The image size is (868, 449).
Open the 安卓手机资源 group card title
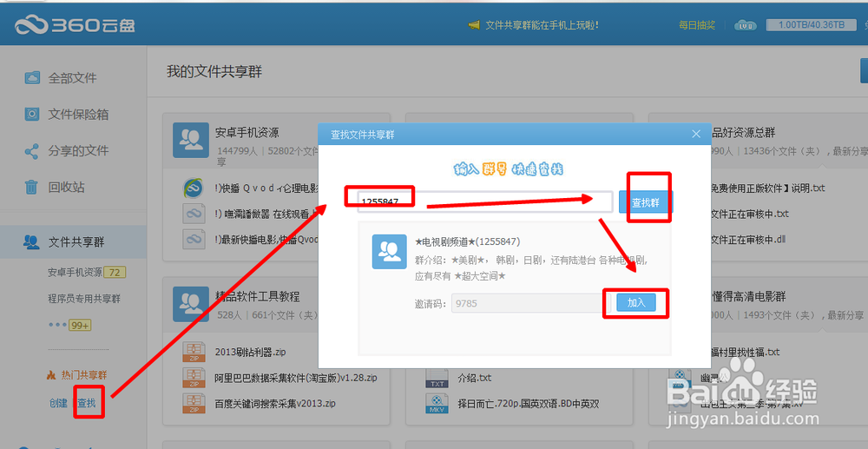(x=247, y=133)
